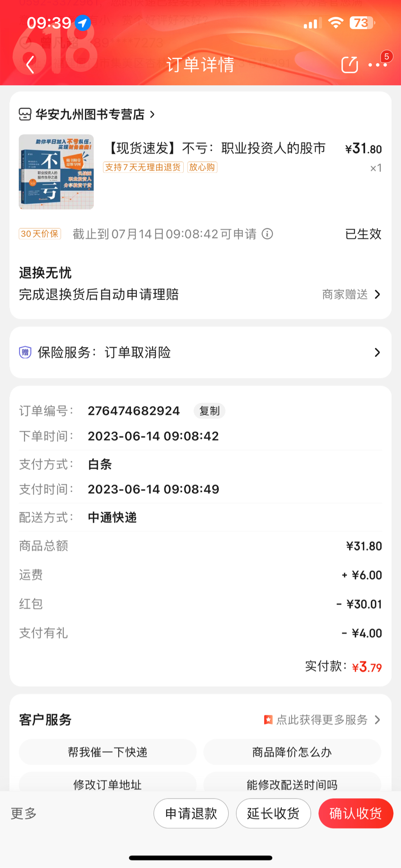Viewport: 401px width, 868px height.
Task: Tap the insurance shield gift icon
Action: 25,352
